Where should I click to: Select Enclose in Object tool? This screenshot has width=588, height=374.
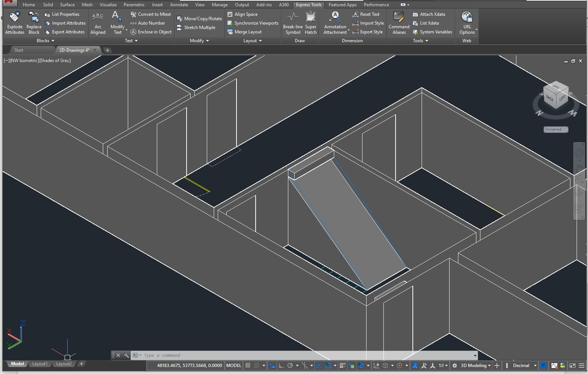coord(151,32)
